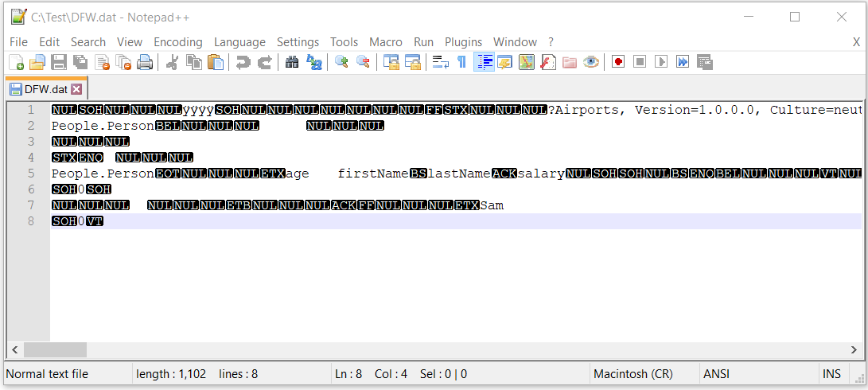Toggle file monitoring eye icon
The image size is (868, 390).
[591, 62]
